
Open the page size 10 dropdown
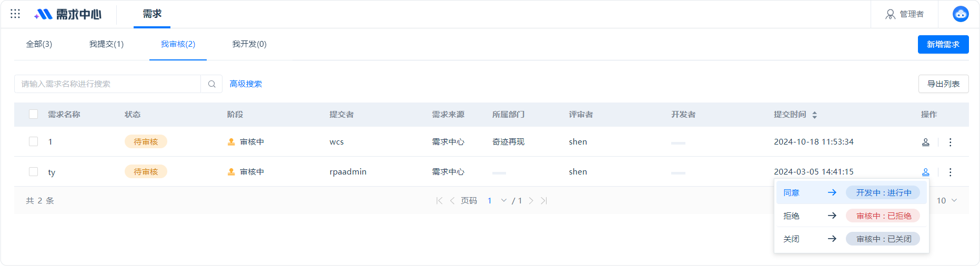[946, 201]
